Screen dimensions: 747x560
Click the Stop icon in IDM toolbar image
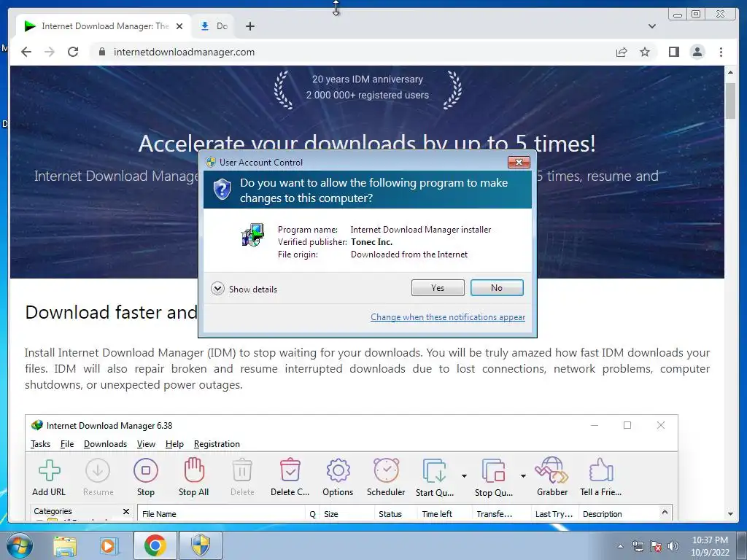point(146,470)
